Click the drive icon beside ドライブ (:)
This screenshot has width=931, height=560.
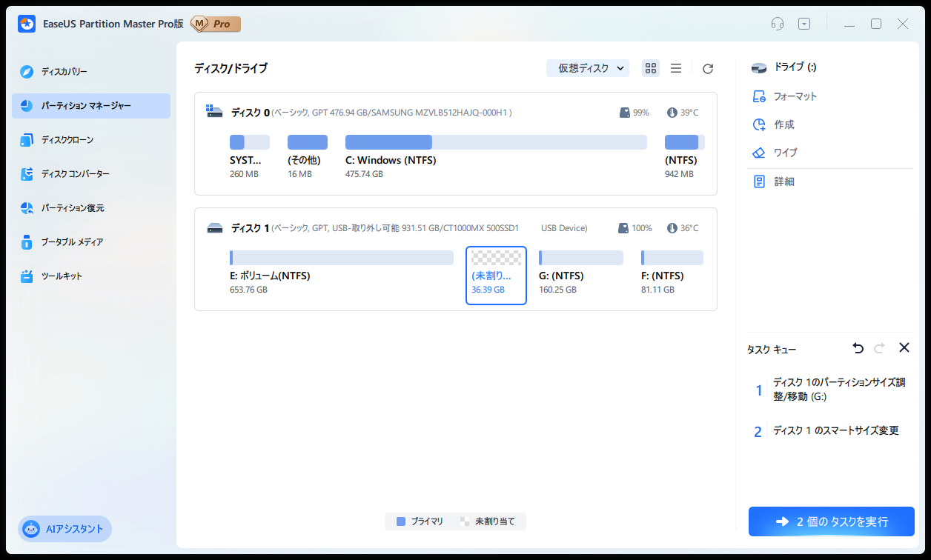pyautogui.click(x=758, y=68)
